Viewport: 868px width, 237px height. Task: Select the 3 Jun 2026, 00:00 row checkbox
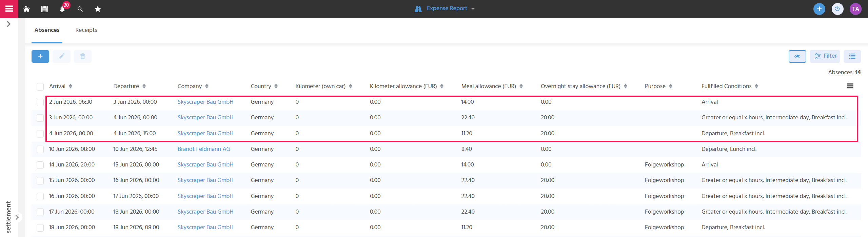pyautogui.click(x=40, y=118)
